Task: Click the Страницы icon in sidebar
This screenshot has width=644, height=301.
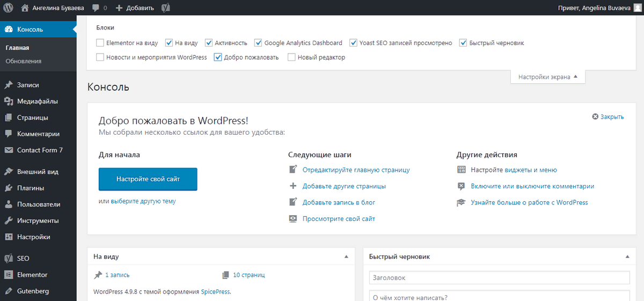Action: 8,118
